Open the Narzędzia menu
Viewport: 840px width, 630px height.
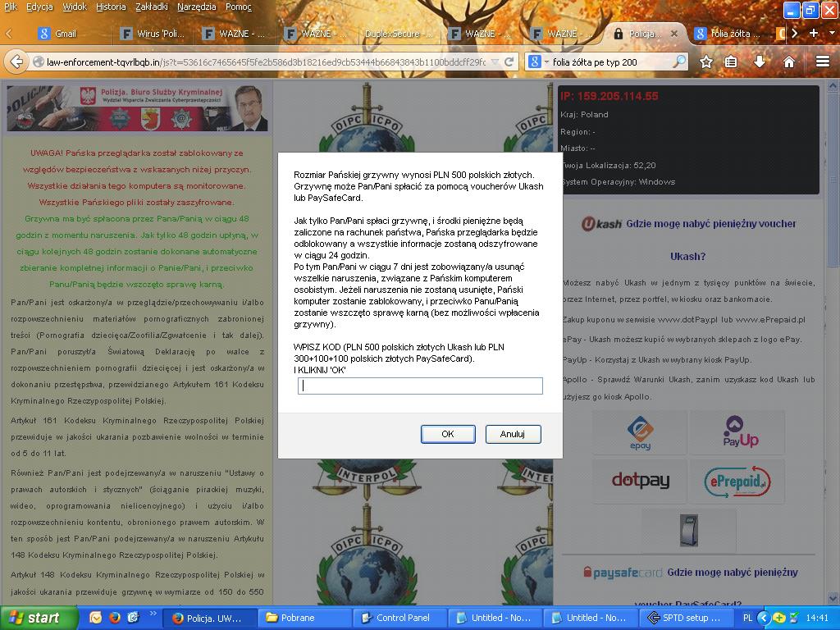pos(197,7)
